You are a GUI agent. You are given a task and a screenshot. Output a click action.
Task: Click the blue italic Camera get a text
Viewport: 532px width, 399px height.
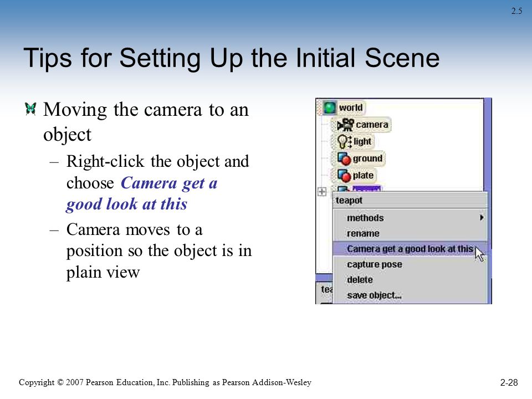pos(169,183)
